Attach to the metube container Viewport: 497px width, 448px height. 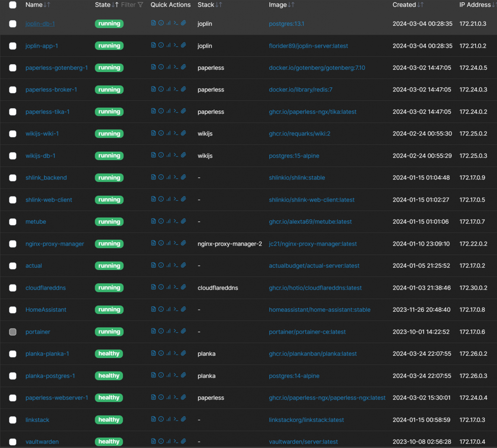pyautogui.click(x=183, y=221)
